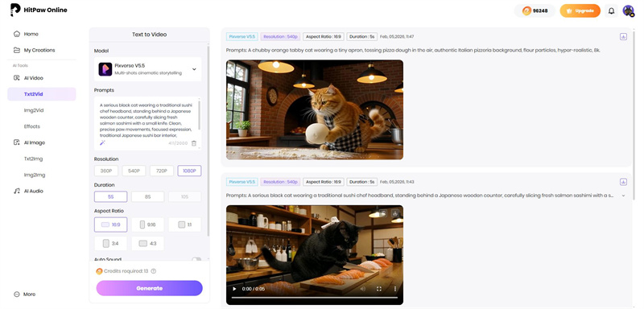Click the More circle icon
This screenshot has height=309, width=644.
tap(17, 295)
